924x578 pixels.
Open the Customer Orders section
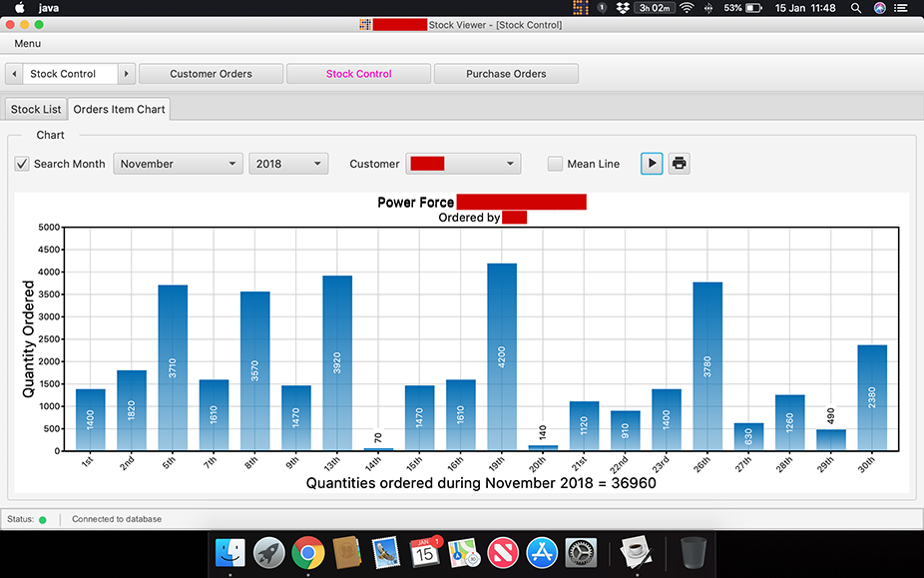tap(211, 74)
